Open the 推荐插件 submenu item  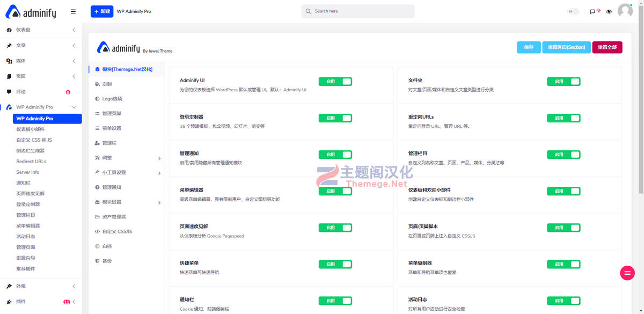coord(25,269)
